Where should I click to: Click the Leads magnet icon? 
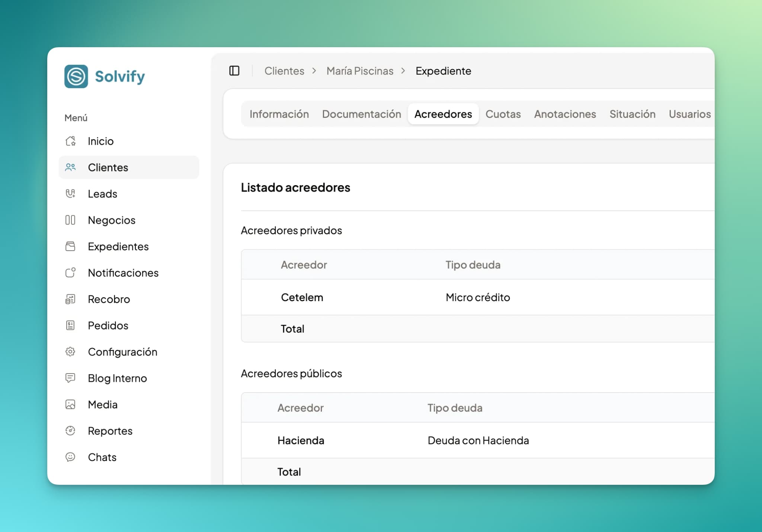click(x=70, y=194)
